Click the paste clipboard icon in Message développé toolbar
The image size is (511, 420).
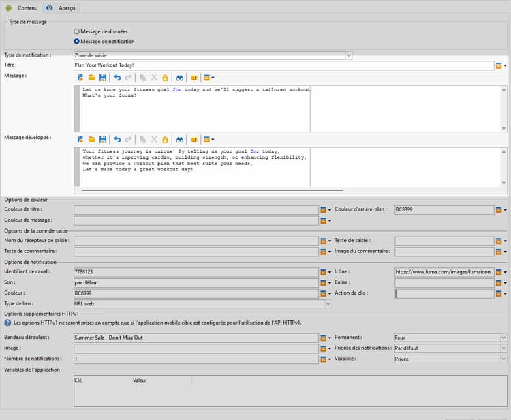click(x=164, y=139)
